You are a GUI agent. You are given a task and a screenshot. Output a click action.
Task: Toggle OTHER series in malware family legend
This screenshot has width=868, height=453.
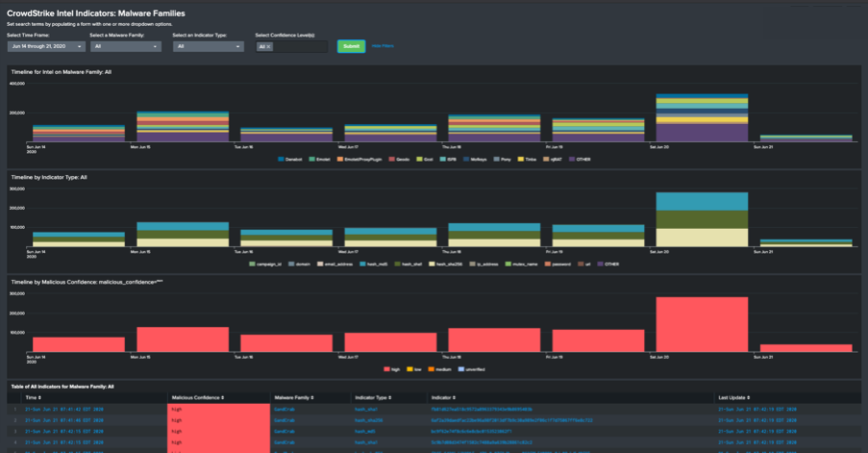tap(580, 160)
